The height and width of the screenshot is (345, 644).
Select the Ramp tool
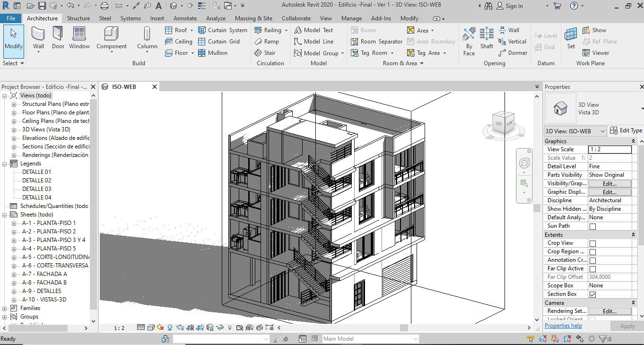[267, 42]
